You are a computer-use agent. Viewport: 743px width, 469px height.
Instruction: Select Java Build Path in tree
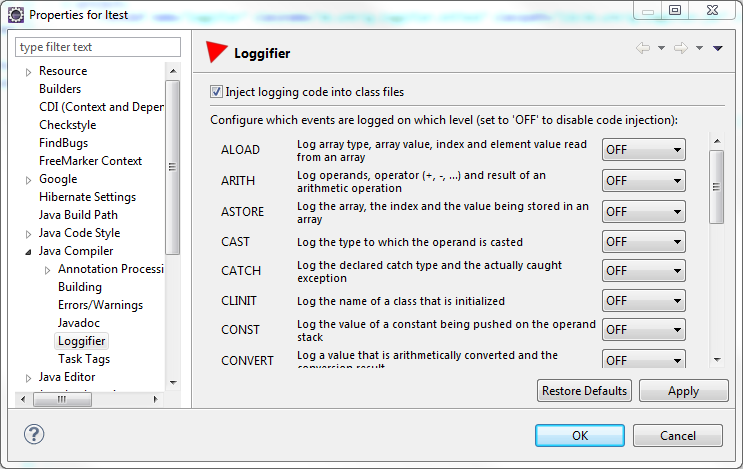78,215
